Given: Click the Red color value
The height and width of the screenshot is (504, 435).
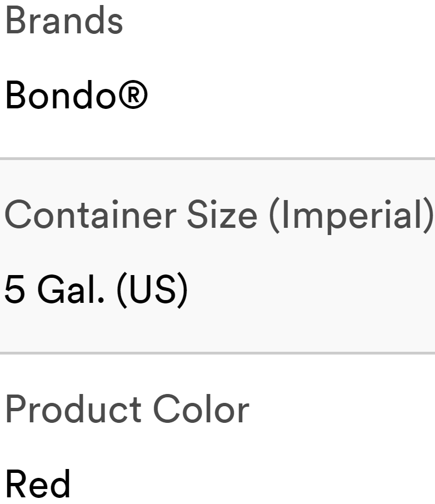Looking at the screenshot, I should 38,484.
